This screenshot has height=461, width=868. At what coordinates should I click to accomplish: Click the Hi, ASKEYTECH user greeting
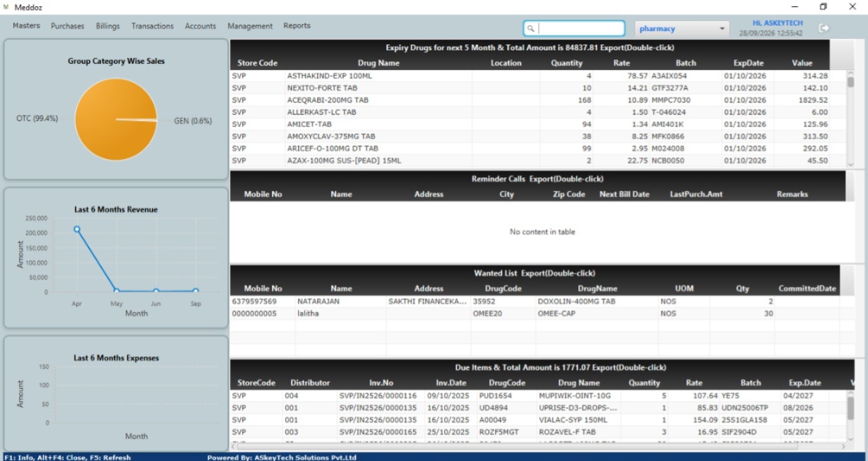(x=778, y=23)
